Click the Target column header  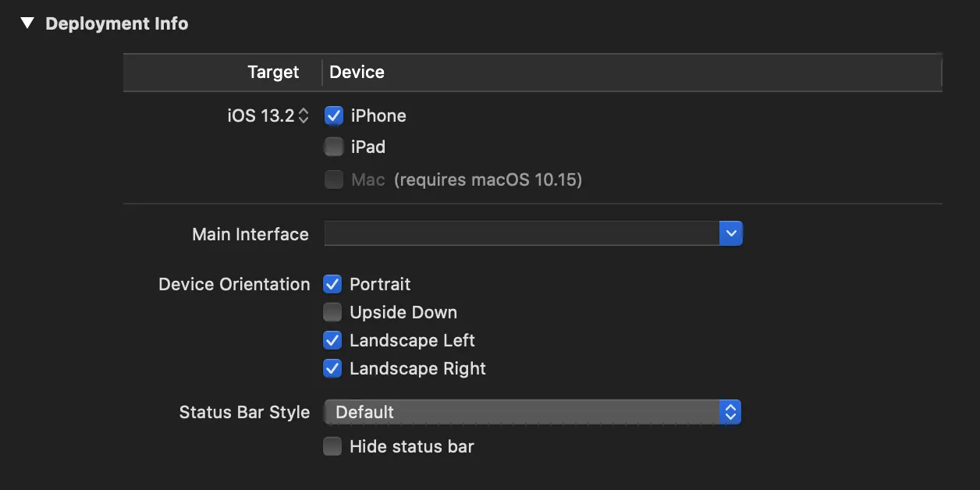point(273,73)
